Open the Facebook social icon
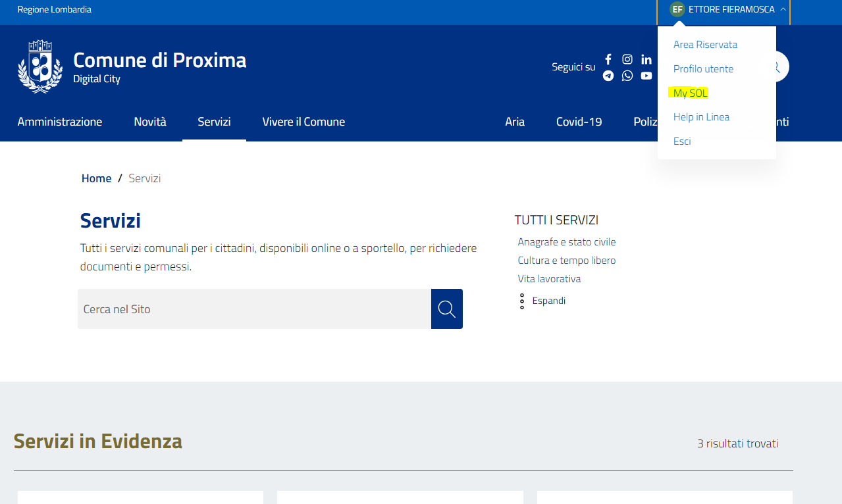The width and height of the screenshot is (842, 504). point(608,59)
